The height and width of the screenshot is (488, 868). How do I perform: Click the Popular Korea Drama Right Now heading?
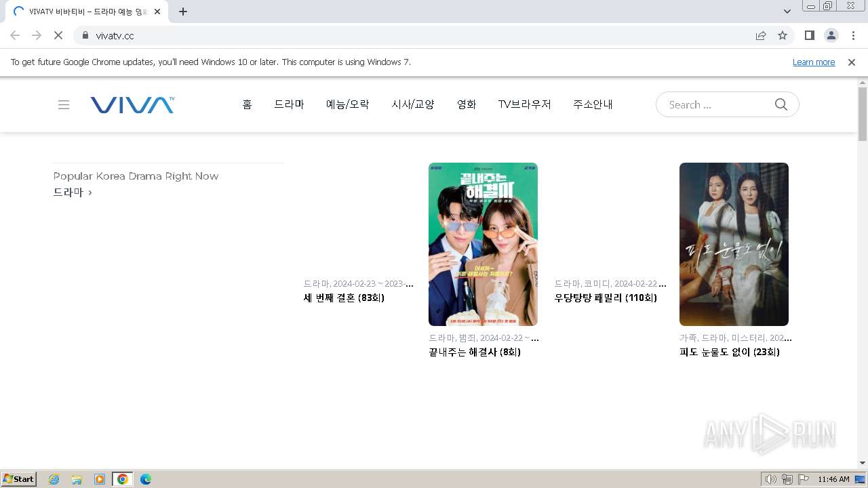(136, 176)
